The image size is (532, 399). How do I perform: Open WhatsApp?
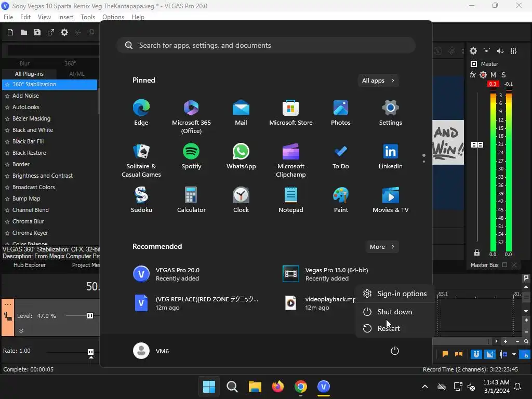(241, 157)
